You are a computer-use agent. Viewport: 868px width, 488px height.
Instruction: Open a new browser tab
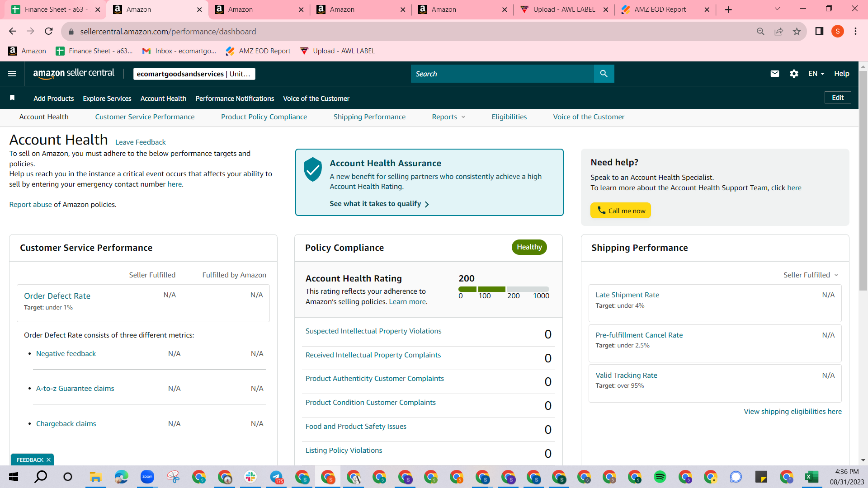pyautogui.click(x=728, y=9)
